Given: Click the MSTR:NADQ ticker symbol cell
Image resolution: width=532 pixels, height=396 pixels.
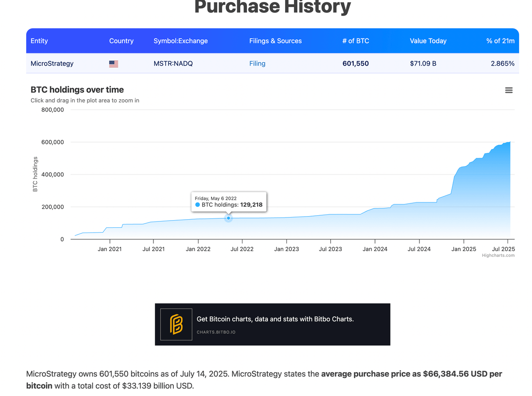Looking at the screenshot, I should click(x=173, y=63).
